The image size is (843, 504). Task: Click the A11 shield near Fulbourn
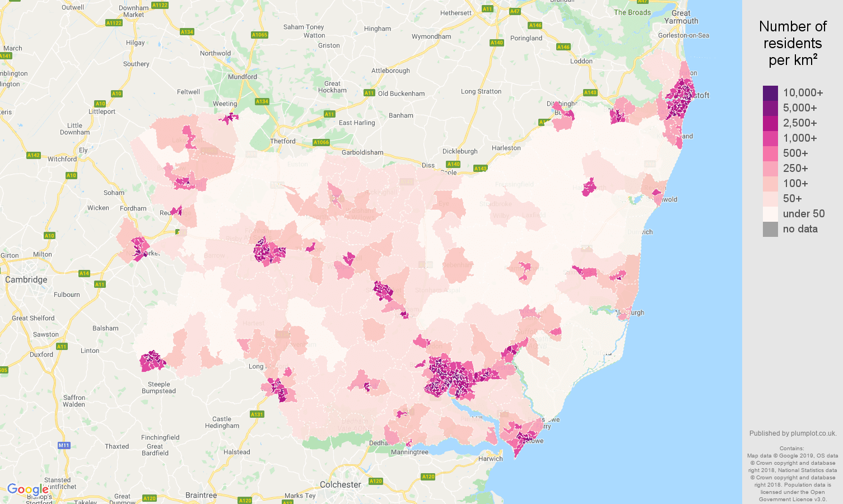pyautogui.click(x=100, y=284)
